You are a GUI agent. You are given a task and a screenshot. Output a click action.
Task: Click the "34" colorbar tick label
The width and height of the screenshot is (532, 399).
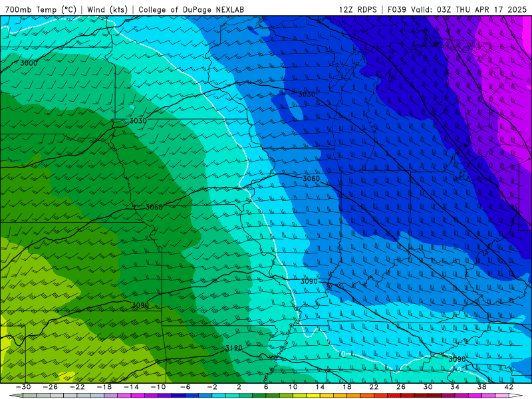pyautogui.click(x=455, y=387)
